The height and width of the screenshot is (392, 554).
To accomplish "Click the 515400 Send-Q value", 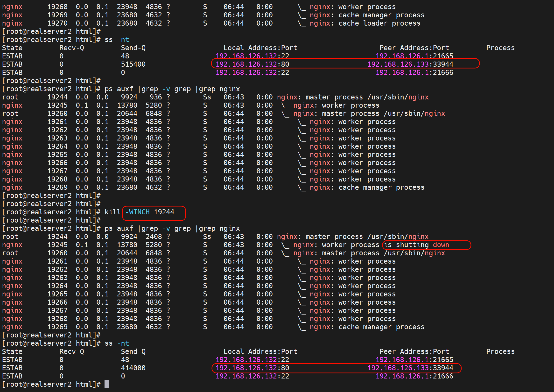I will (133, 64).
